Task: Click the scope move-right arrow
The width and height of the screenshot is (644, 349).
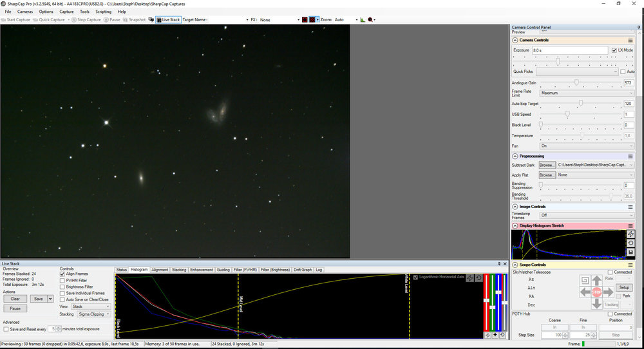Action: pyautogui.click(x=609, y=292)
